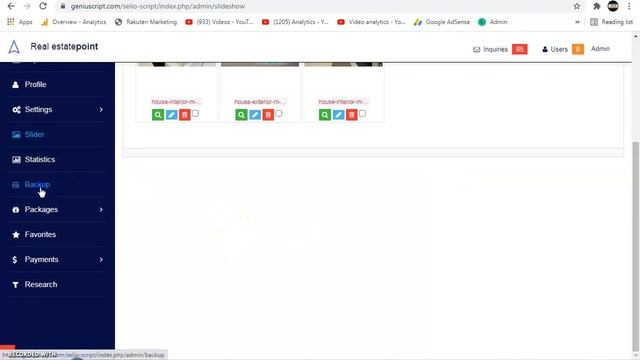Select the checkbox of leftmost house-interior slide
This screenshot has width=640, height=360.
click(x=196, y=113)
